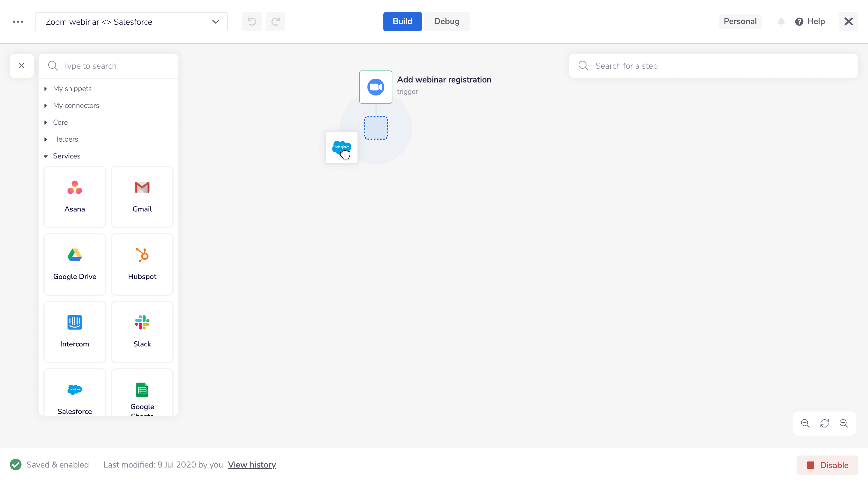The height and width of the screenshot is (482, 868).
Task: Open the workflow name dropdown
Action: (131, 22)
